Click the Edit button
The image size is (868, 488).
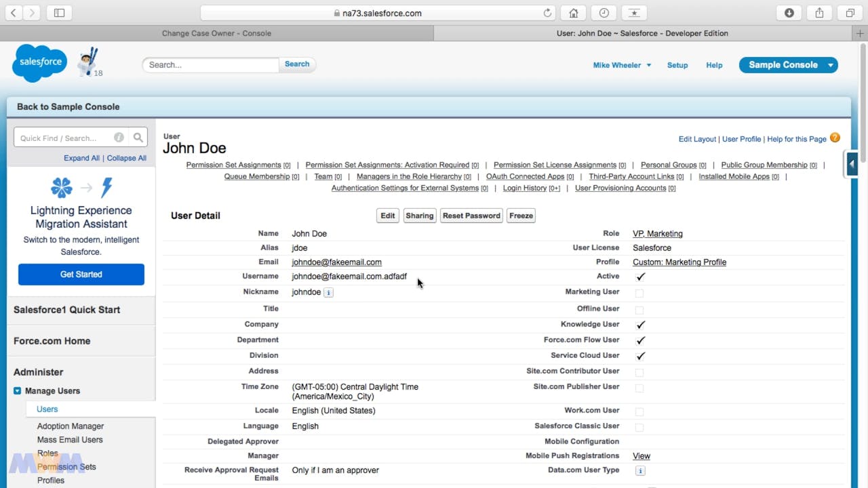tap(387, 216)
